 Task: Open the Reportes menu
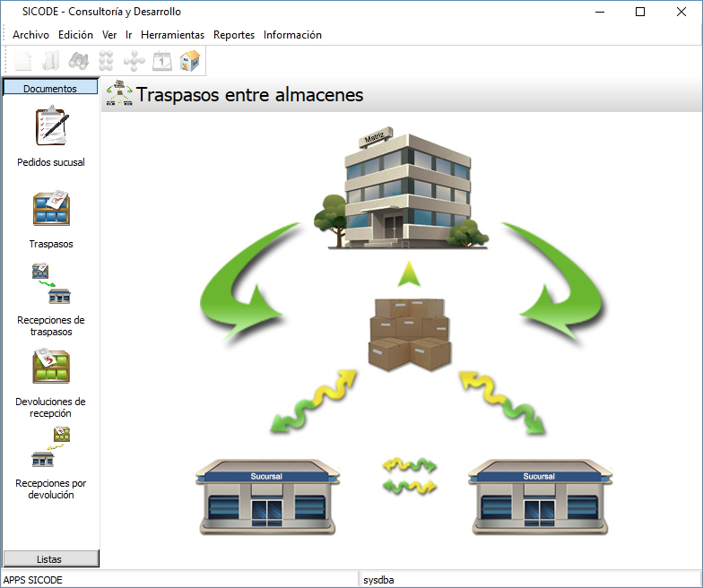234,35
